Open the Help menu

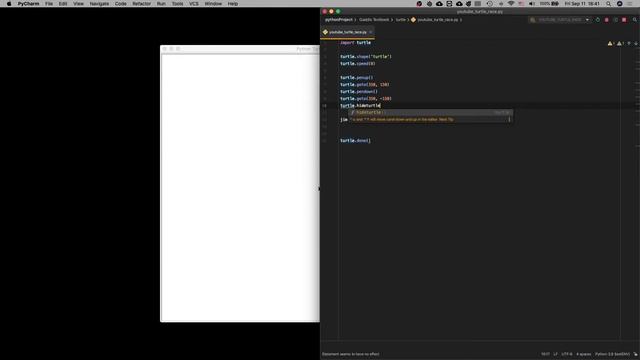click(x=233, y=4)
